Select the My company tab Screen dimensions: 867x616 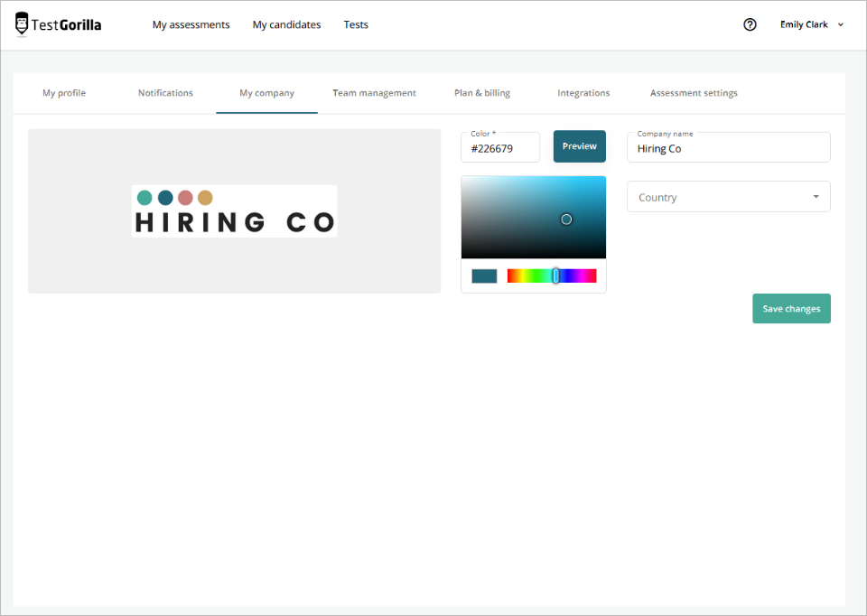[x=266, y=93]
